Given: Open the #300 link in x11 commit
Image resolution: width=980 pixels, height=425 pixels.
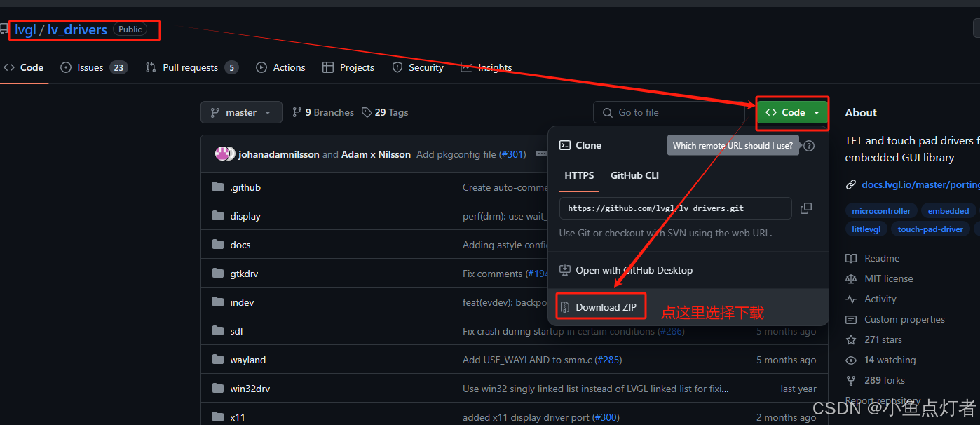Looking at the screenshot, I should point(605,417).
